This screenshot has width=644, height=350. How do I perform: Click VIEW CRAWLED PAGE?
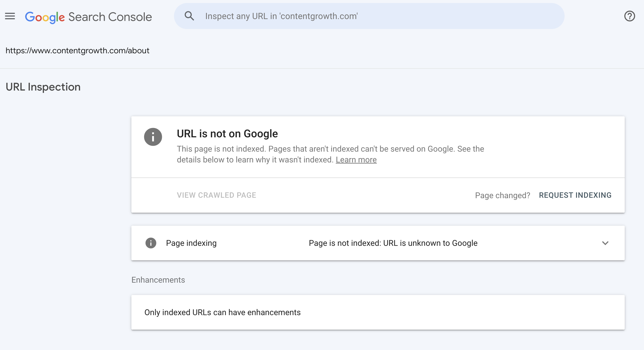pyautogui.click(x=216, y=195)
